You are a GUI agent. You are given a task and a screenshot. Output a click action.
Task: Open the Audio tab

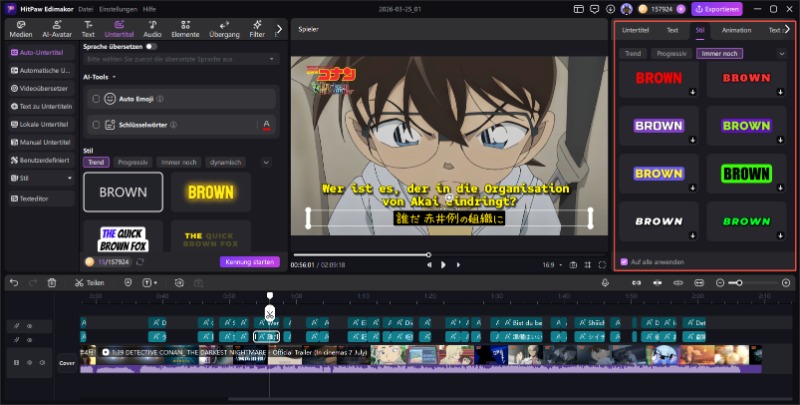tap(152, 29)
